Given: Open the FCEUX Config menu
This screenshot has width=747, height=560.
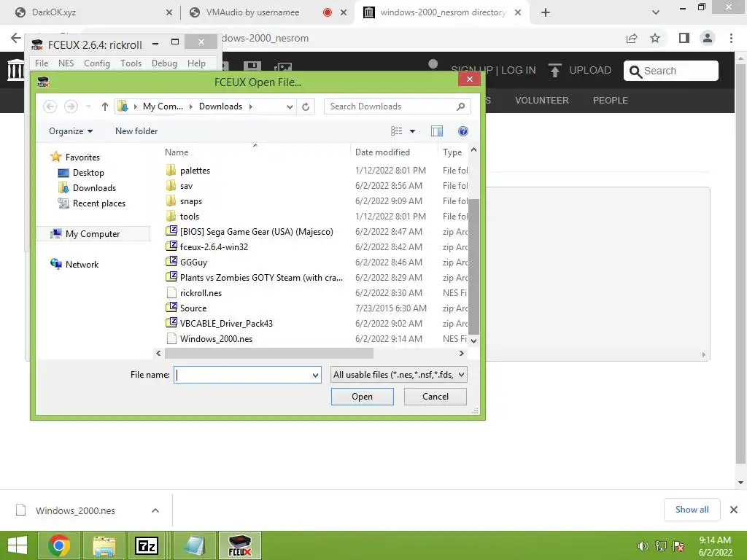Looking at the screenshot, I should [x=97, y=63].
